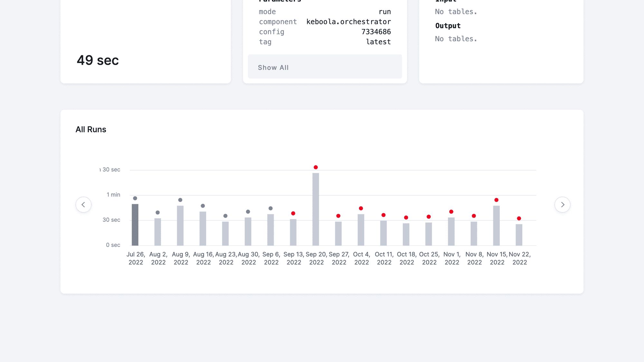Screen dimensions: 644x362
Task: Select the red dot above Nov 15 bar
Action: tap(496, 200)
